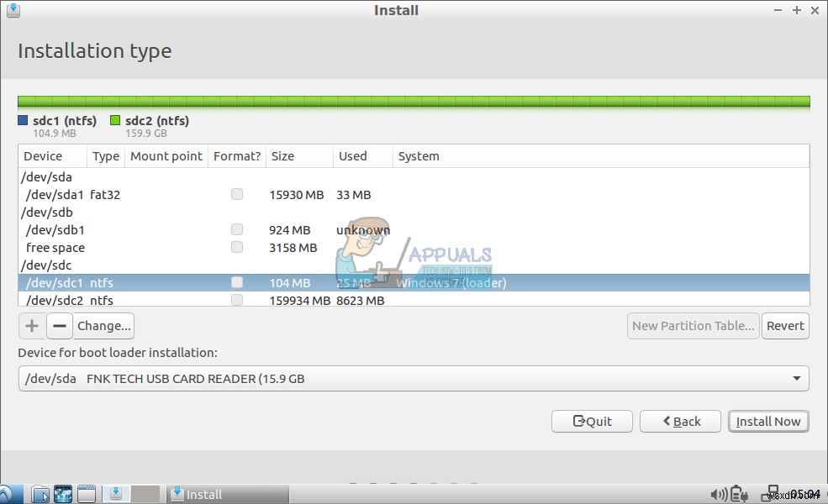This screenshot has height=504, width=828.
Task: Click the Mount point column header
Action: point(166,156)
